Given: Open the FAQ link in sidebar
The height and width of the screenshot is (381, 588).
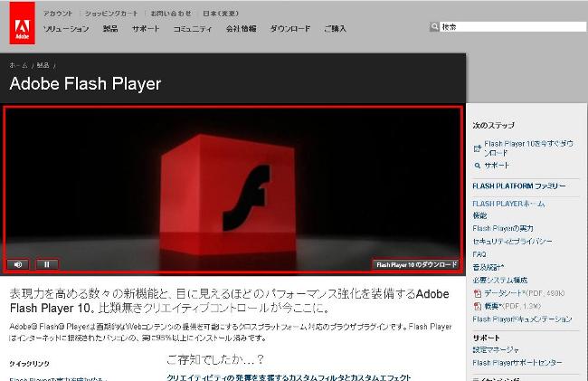Looking at the screenshot, I should pos(479,255).
